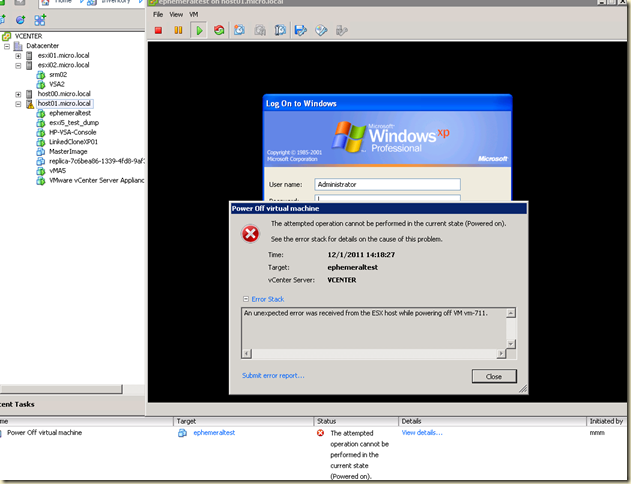Image resolution: width=631 pixels, height=484 pixels.
Task: Select the LinkedCloneXP01 virtual machine
Action: (73, 142)
